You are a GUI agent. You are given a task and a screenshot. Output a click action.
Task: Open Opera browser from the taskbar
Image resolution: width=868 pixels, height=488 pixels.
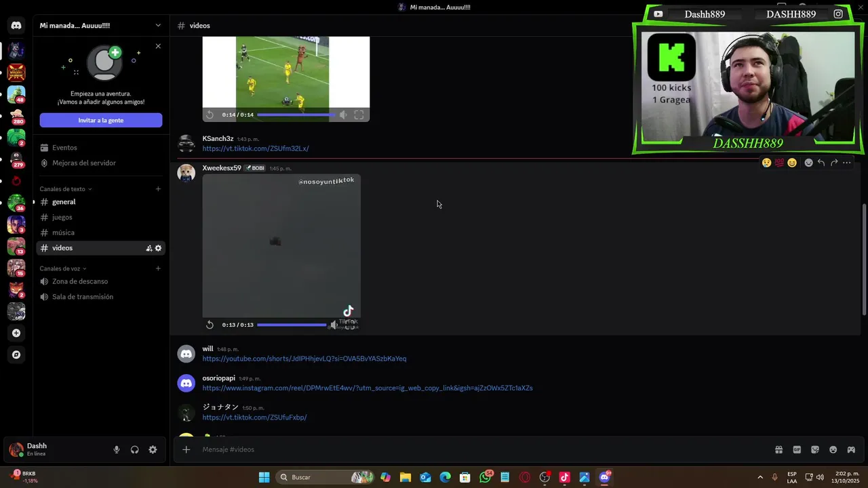[525, 477]
